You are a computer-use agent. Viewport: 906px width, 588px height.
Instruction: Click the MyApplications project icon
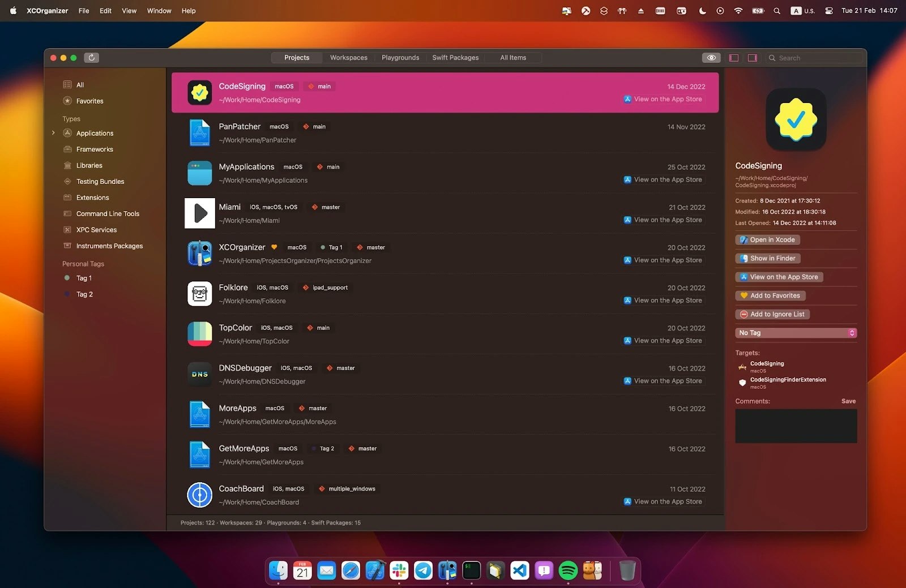coord(200,173)
